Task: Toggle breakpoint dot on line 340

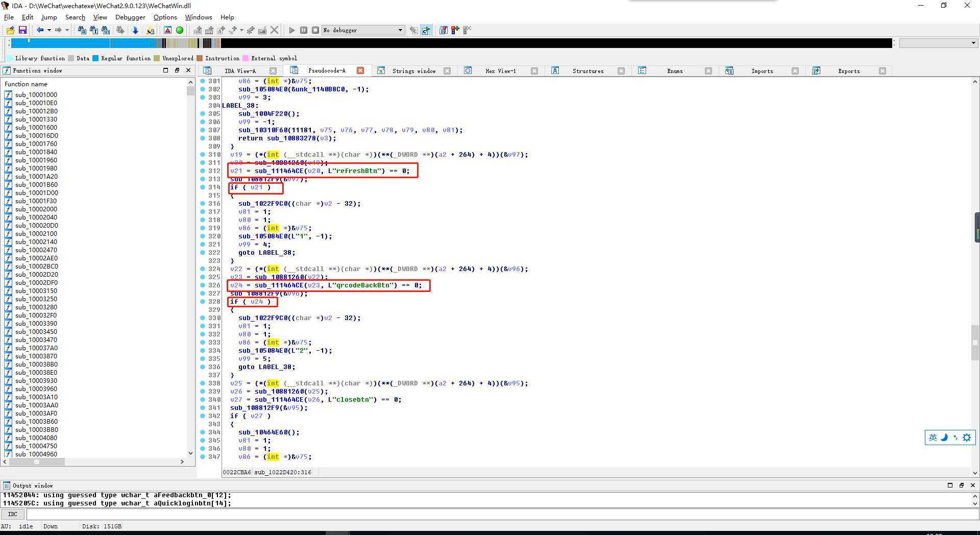Action: coord(203,399)
